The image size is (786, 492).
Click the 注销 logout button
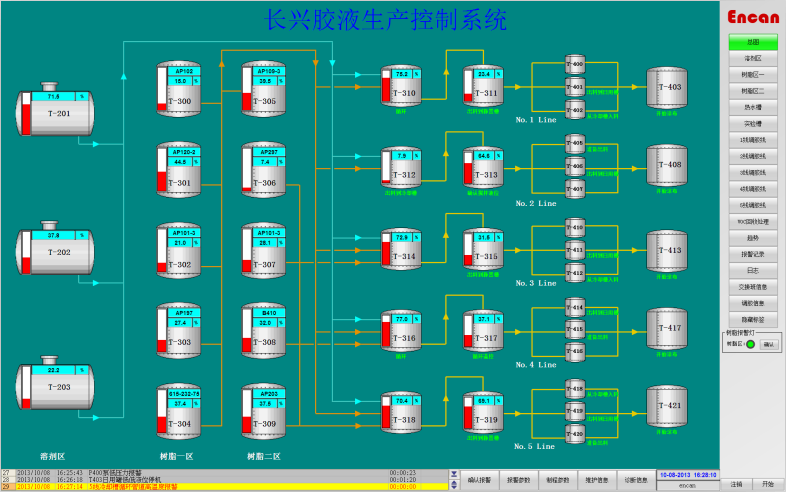pyautogui.click(x=736, y=484)
